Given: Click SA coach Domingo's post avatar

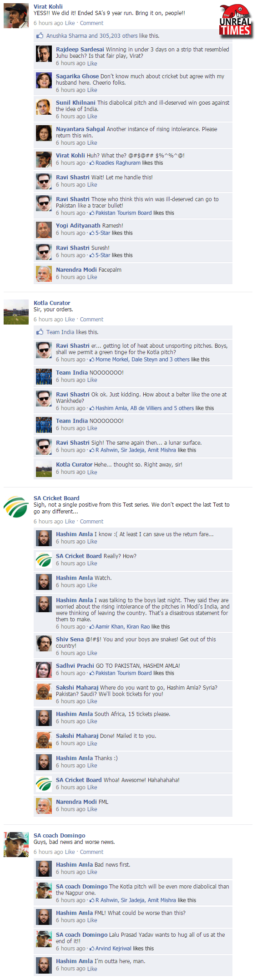Looking at the screenshot, I should coord(16,844).
